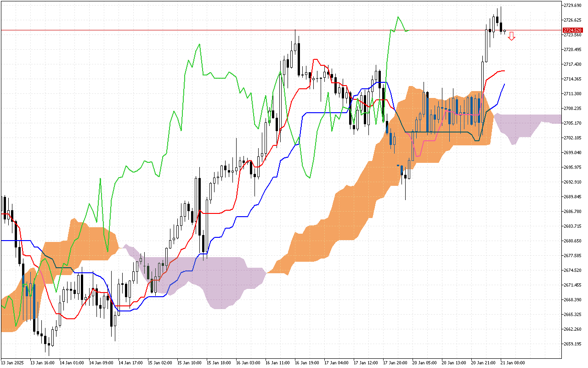Click the 20 Jan 13:00 time label

point(454,363)
